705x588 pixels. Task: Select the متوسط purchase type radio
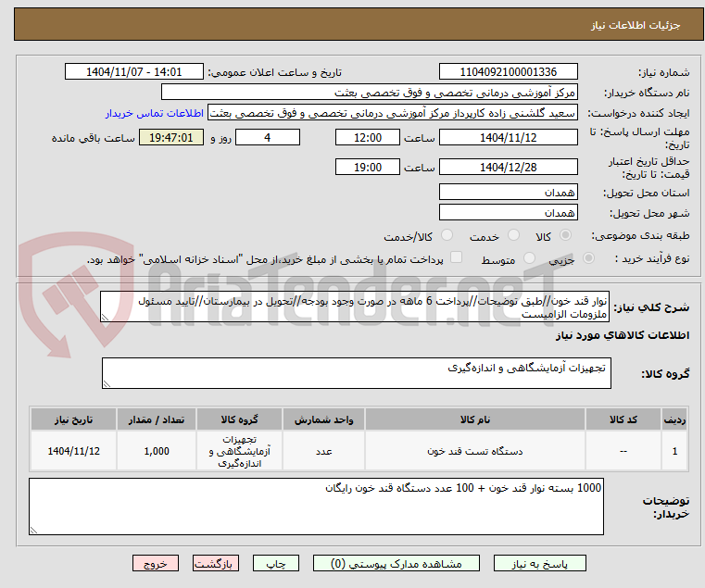click(x=529, y=258)
